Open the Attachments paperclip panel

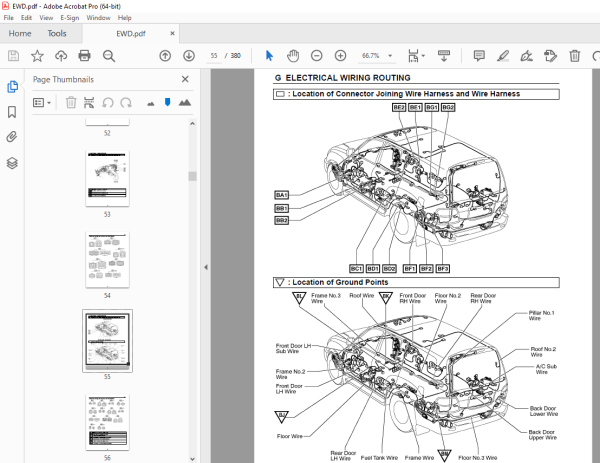pos(12,137)
